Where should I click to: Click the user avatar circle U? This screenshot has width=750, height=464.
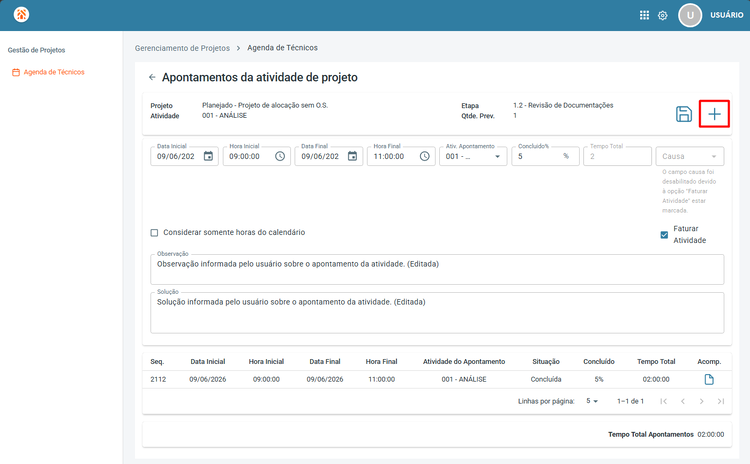pyautogui.click(x=690, y=15)
